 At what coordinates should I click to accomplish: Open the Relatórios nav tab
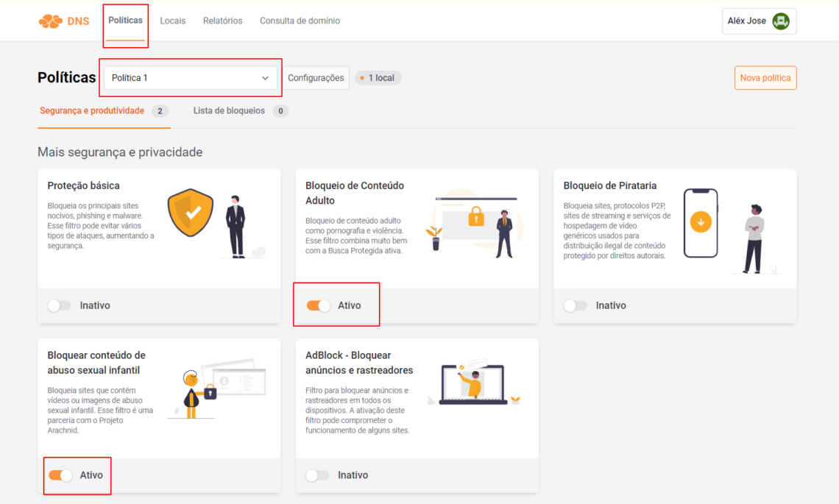[222, 21]
